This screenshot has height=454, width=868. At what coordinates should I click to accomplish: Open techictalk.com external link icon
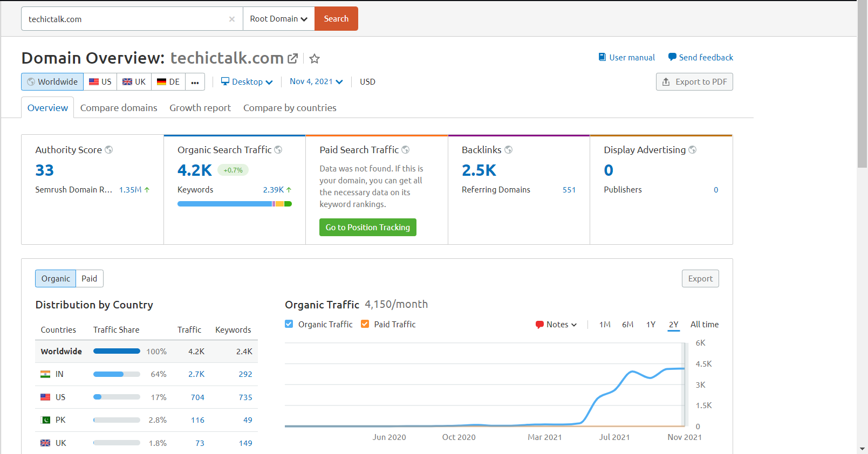tap(293, 58)
